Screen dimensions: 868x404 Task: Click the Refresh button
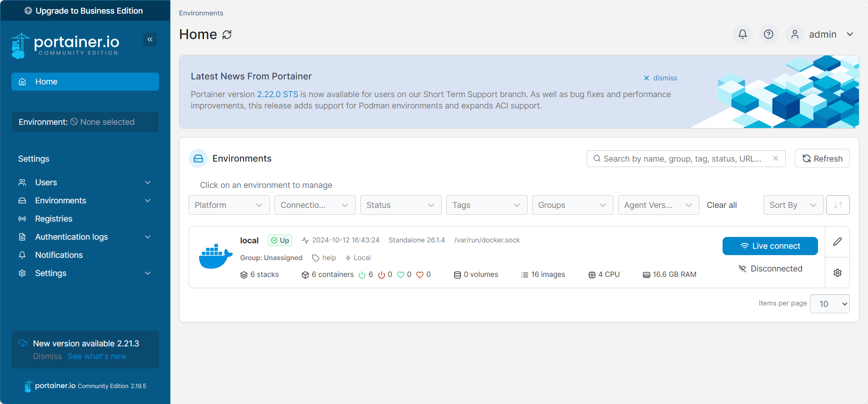coord(822,158)
